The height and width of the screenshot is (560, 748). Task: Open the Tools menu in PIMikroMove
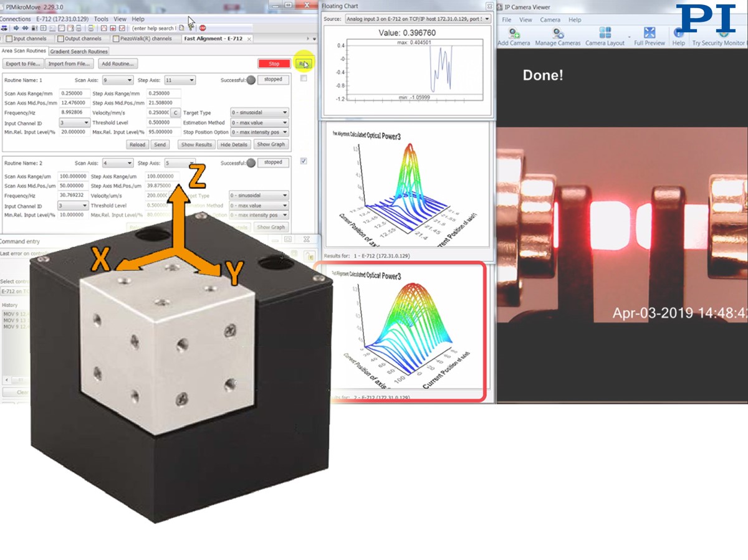pos(100,19)
